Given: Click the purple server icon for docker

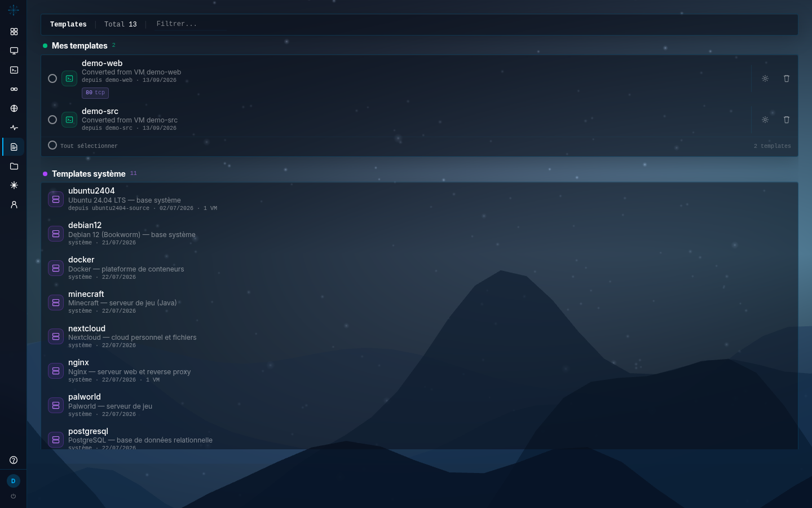Looking at the screenshot, I should click(56, 268).
